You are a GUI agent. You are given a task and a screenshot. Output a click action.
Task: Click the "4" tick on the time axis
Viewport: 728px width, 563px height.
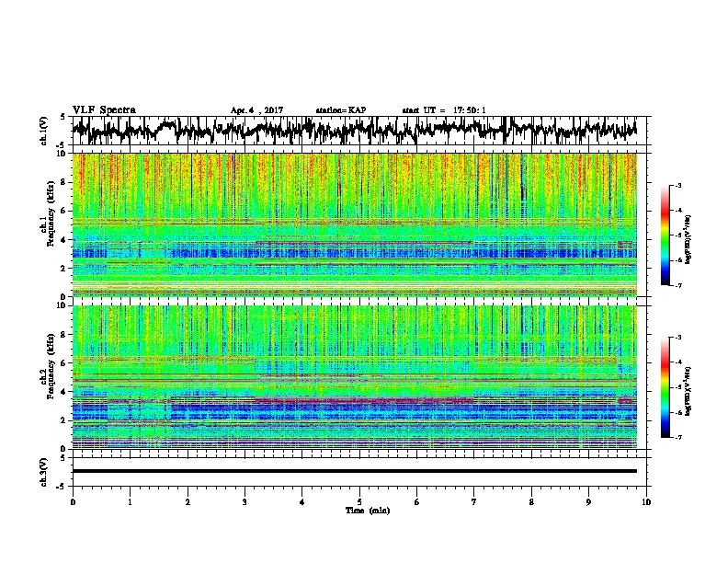coord(302,502)
